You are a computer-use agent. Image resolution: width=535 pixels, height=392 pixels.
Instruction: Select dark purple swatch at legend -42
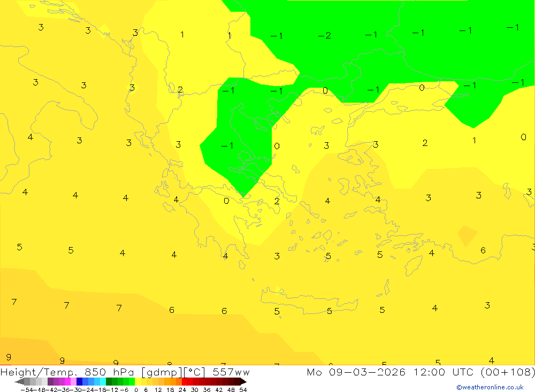50,382
